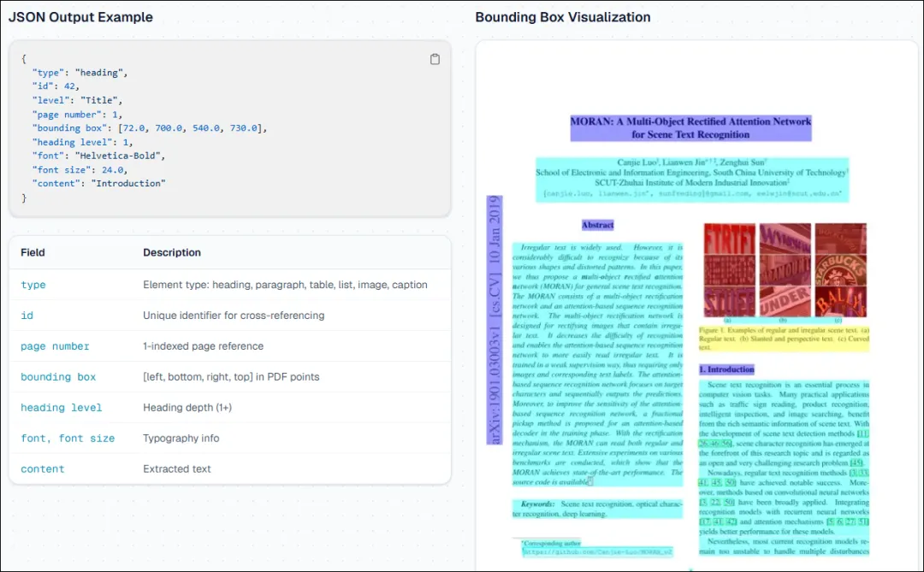The image size is (924, 572).
Task: Click the 'id' field name in table
Action: (27, 315)
